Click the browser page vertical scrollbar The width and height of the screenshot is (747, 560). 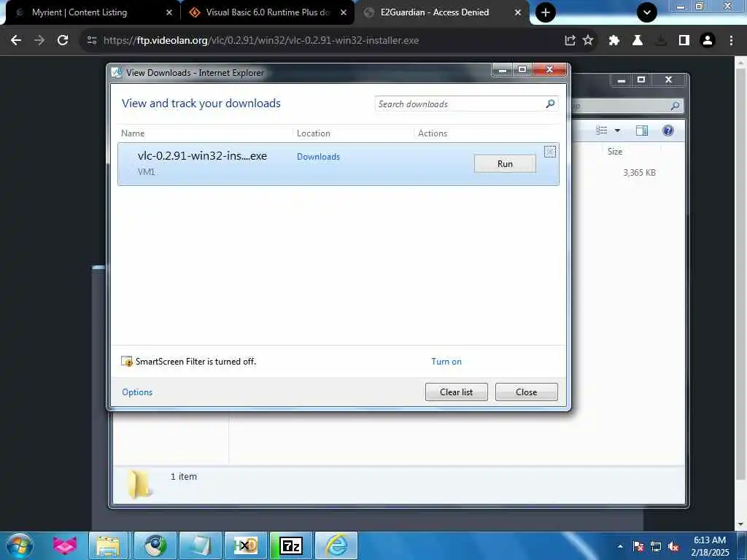(x=741, y=274)
